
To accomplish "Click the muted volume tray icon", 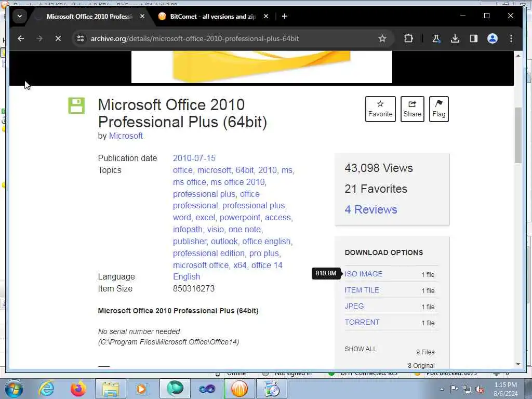I will coord(480,389).
